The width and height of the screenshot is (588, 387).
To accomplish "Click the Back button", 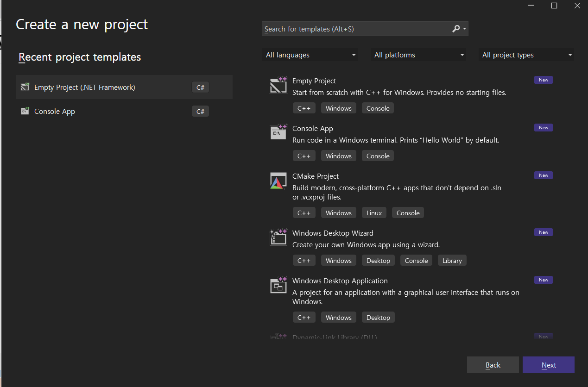I will click(x=493, y=365).
